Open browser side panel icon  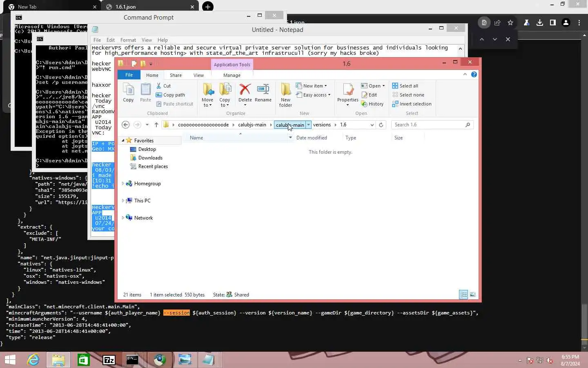click(x=553, y=23)
